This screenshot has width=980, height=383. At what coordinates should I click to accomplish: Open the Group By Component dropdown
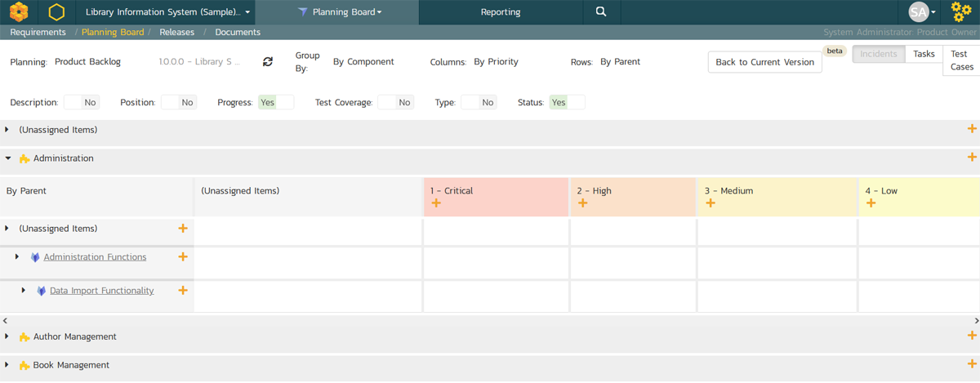point(363,62)
